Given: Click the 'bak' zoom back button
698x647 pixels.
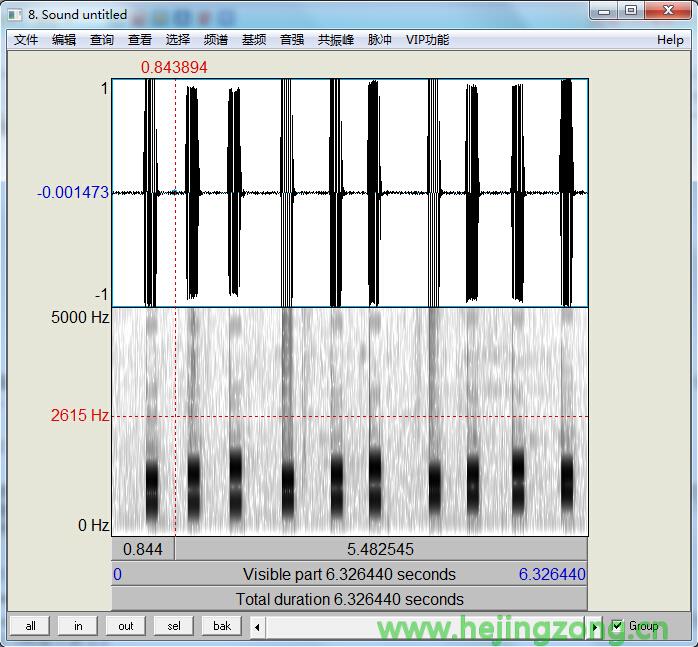Looking at the screenshot, I should point(222,626).
